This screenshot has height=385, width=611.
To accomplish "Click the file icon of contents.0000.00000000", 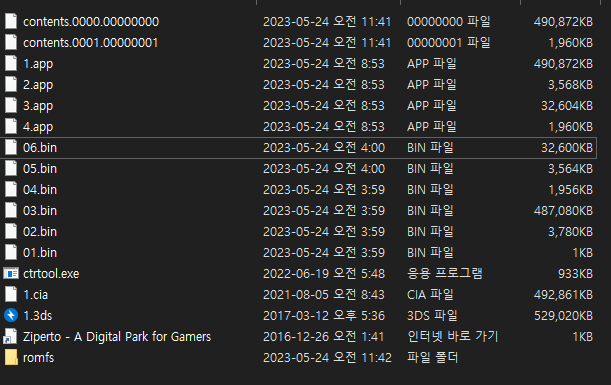I will point(11,21).
